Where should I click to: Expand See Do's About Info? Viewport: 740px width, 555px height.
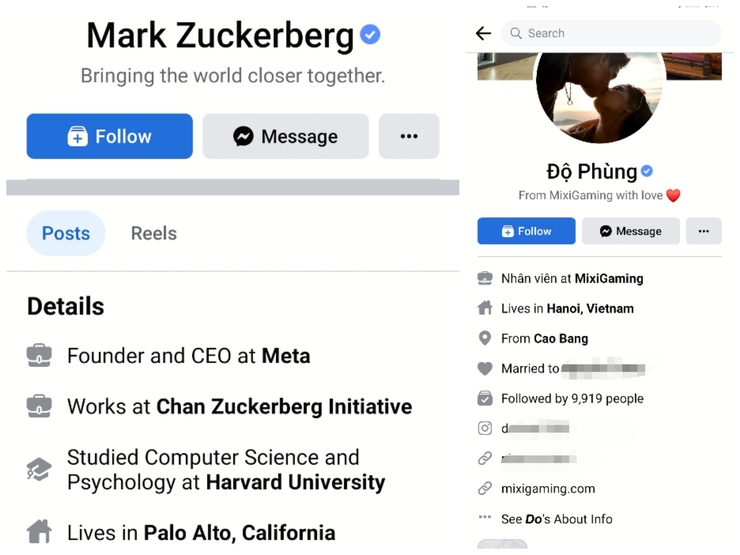click(556, 519)
